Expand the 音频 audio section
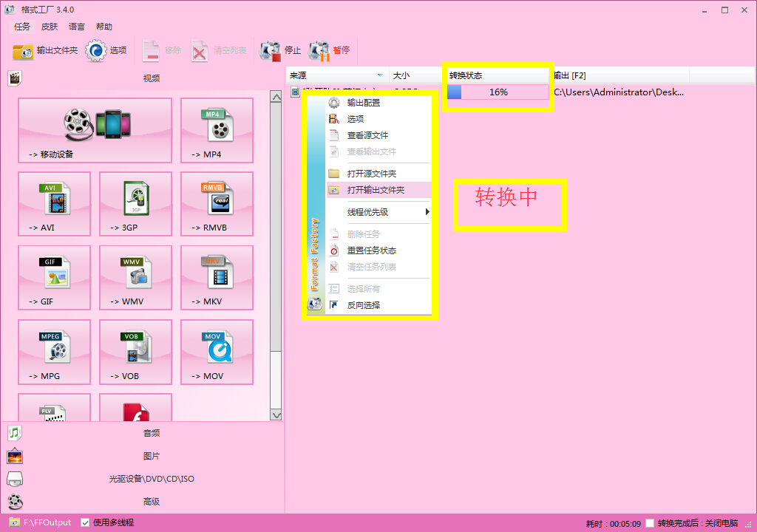757x532 pixels. tap(151, 433)
